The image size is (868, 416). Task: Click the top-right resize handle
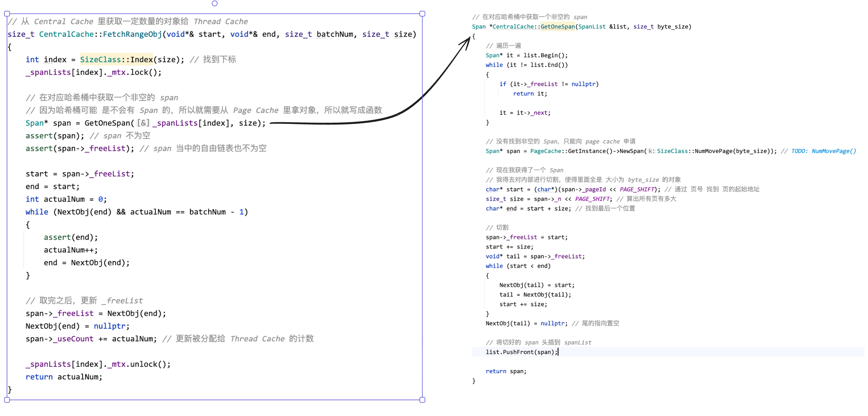(422, 14)
